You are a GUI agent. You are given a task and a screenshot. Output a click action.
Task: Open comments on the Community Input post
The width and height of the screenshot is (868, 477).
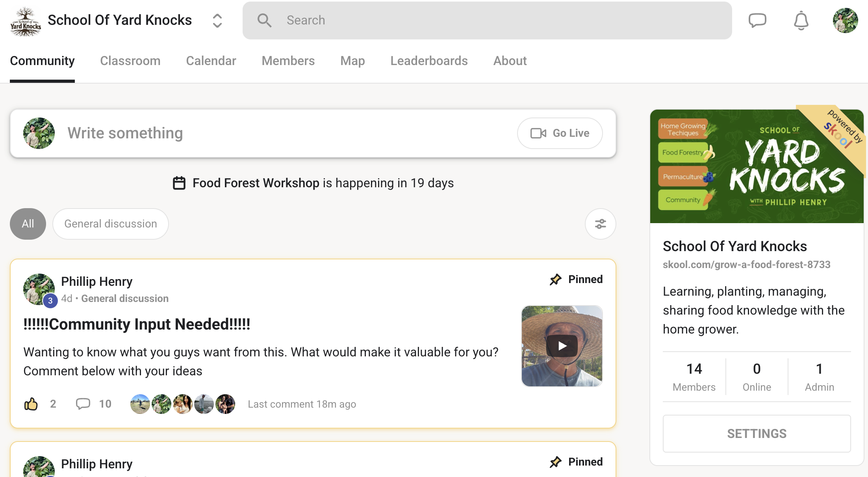click(83, 404)
